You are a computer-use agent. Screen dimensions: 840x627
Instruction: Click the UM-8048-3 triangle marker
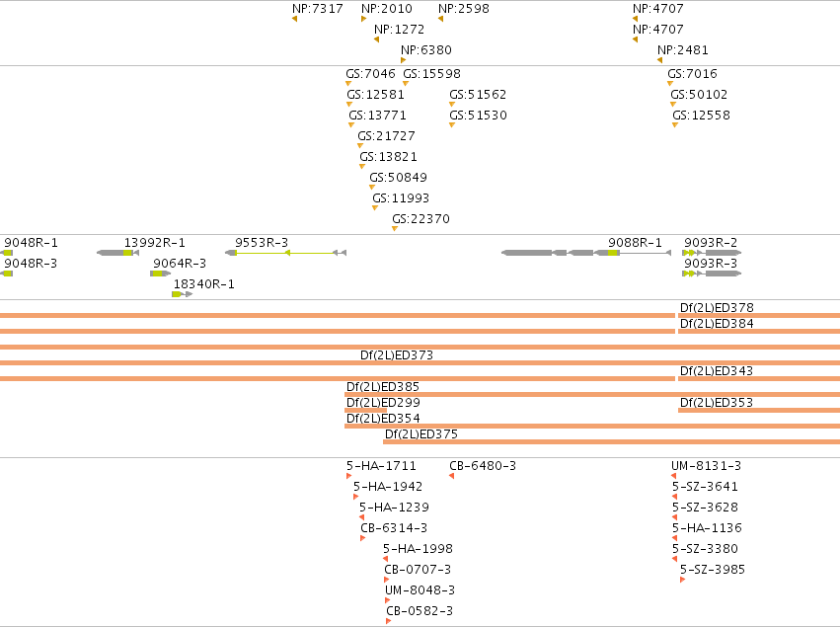[387, 600]
